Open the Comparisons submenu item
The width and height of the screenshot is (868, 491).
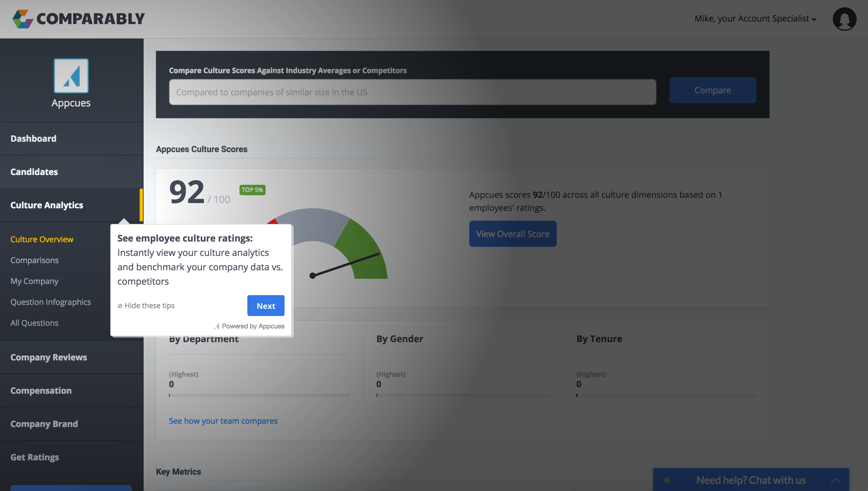[34, 260]
